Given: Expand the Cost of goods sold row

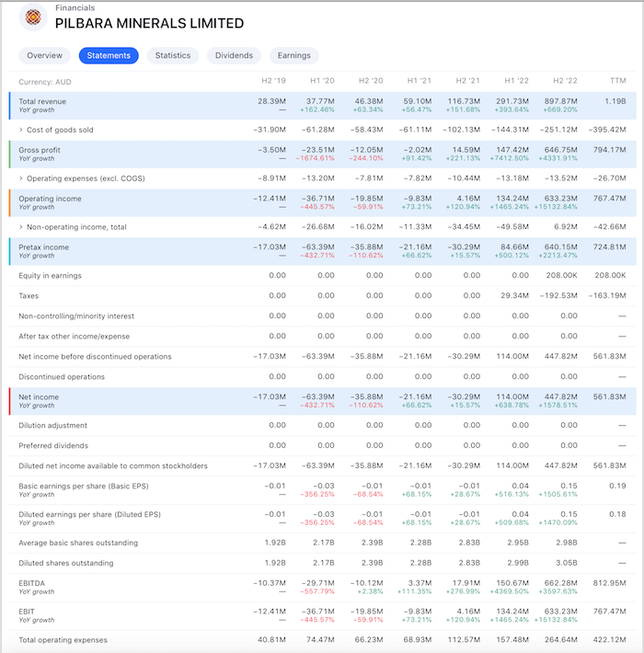Looking at the screenshot, I should tap(21, 130).
